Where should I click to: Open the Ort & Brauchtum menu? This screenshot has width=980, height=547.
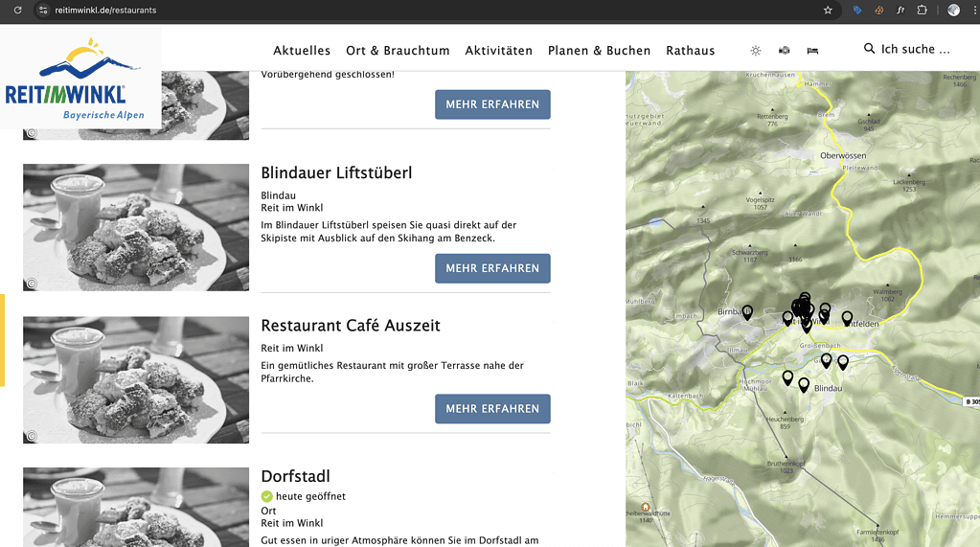[x=398, y=51]
